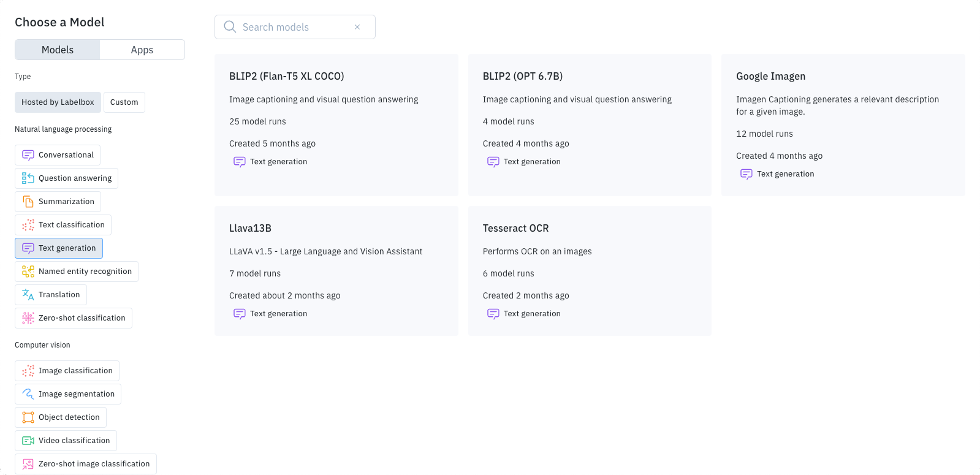This screenshot has height=475, width=980.
Task: Click Text generation icon on BLIP2 Flan-T5 card
Action: tap(240, 162)
